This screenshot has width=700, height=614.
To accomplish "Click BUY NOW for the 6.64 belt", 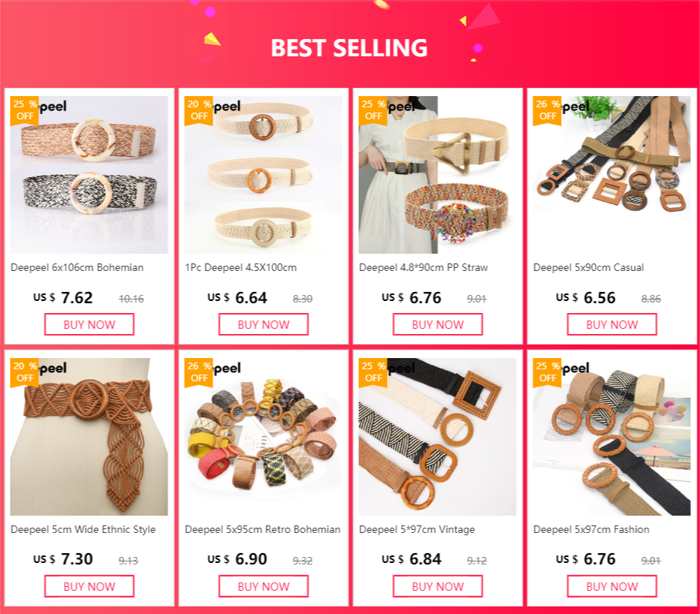I will click(x=264, y=324).
